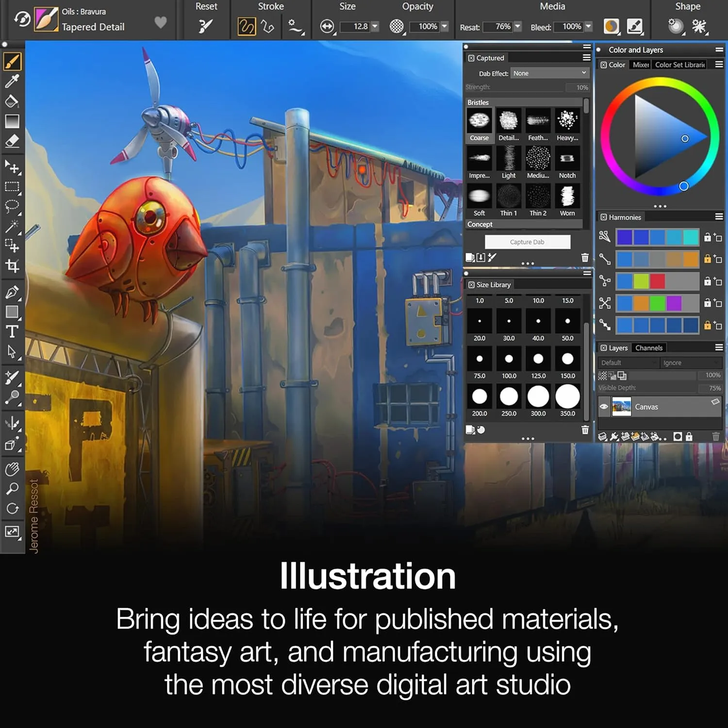The image size is (728, 728).
Task: Hide the Canvas layer
Action: 604,407
